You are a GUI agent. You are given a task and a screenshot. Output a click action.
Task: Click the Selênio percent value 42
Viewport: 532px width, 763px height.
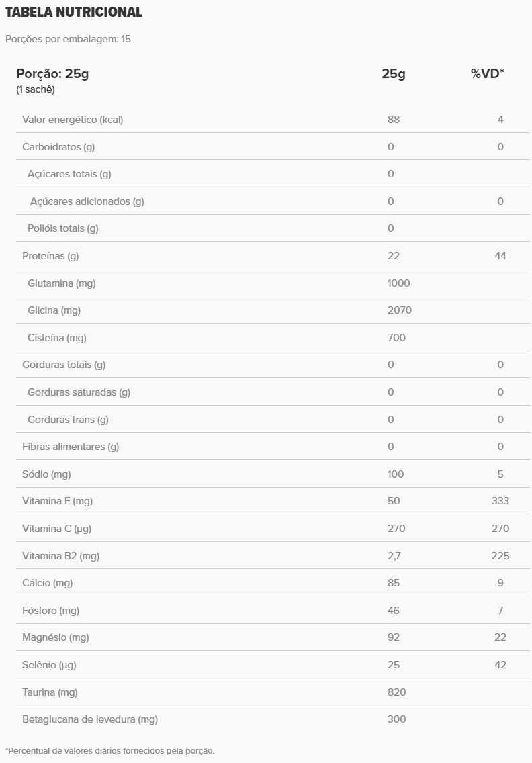tap(500, 665)
